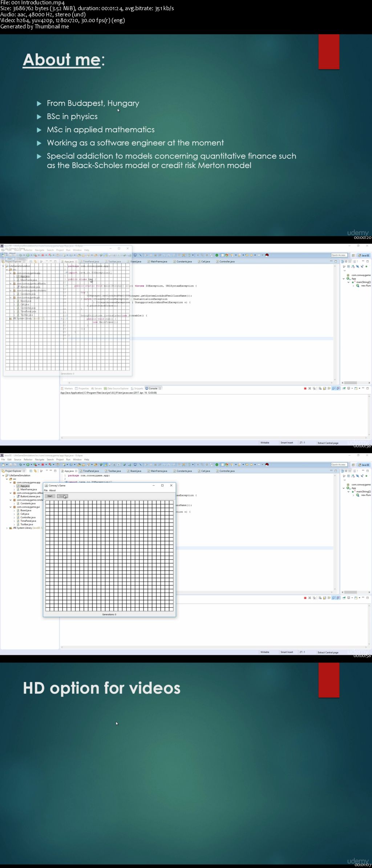The height and width of the screenshot is (868, 372).
Task: Maximize Project Explorer panel in 00:00:58 frame
Action: click(x=55, y=471)
